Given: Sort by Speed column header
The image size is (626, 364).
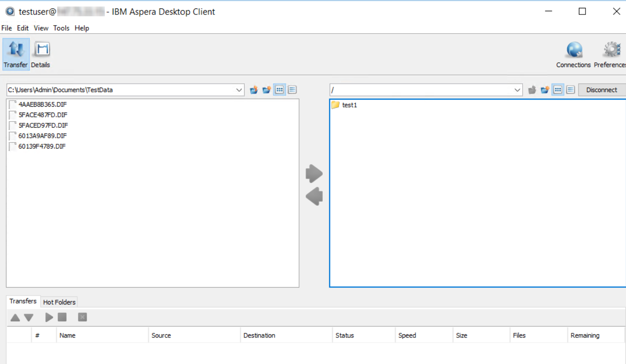Looking at the screenshot, I should pyautogui.click(x=424, y=335).
